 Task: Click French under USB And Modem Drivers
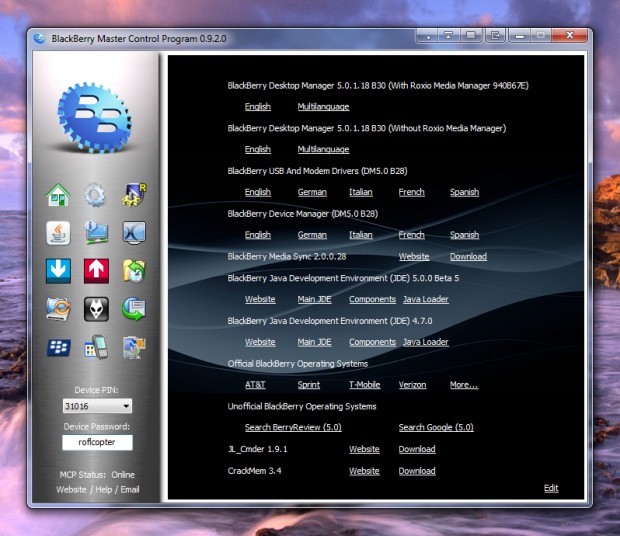click(412, 192)
